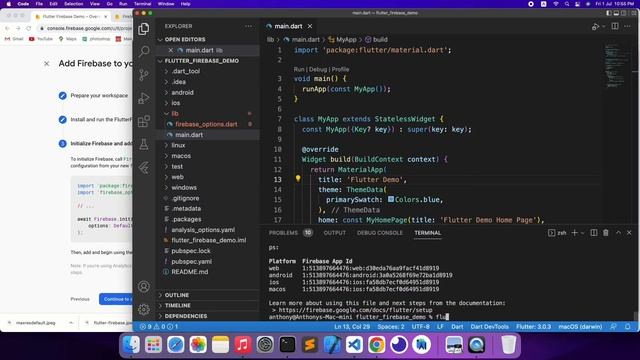Open the Terminal menu in menu bar
The height and width of the screenshot is (360, 640).
(x=142, y=4)
